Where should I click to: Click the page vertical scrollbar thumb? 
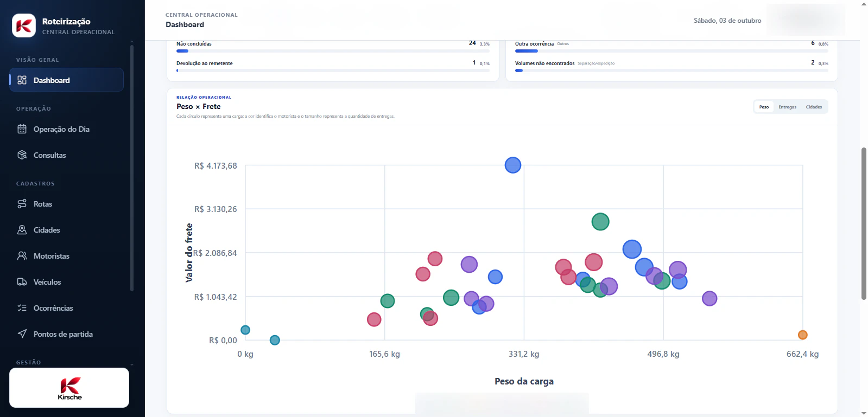point(864,223)
